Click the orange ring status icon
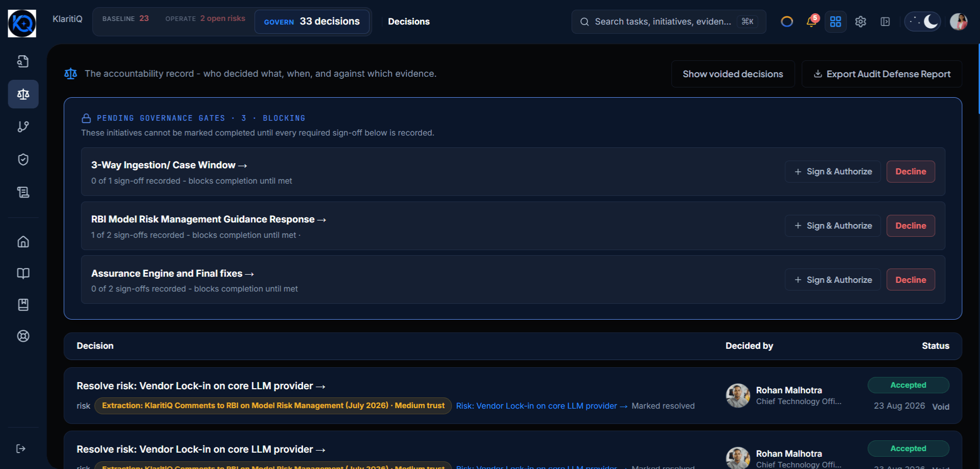Viewport: 980px width, 469px height. 787,21
